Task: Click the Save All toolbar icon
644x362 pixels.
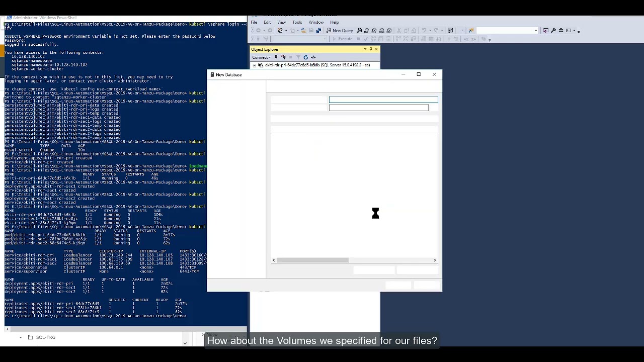Action: [x=318, y=31]
